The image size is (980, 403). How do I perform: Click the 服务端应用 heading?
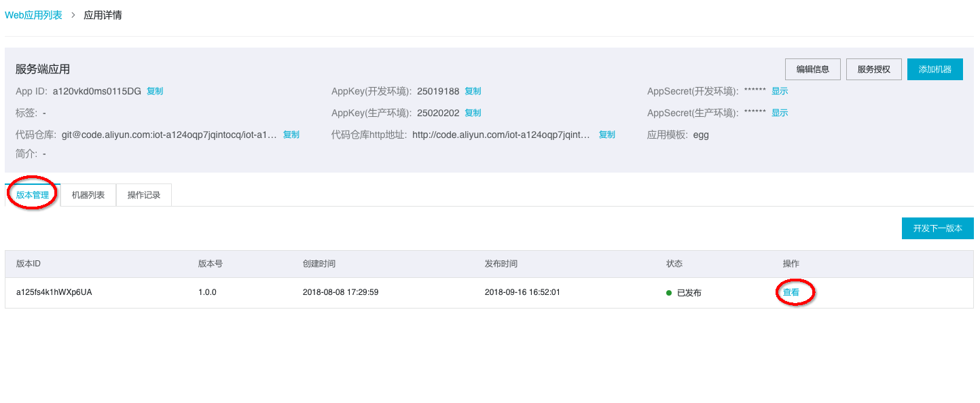(43, 69)
